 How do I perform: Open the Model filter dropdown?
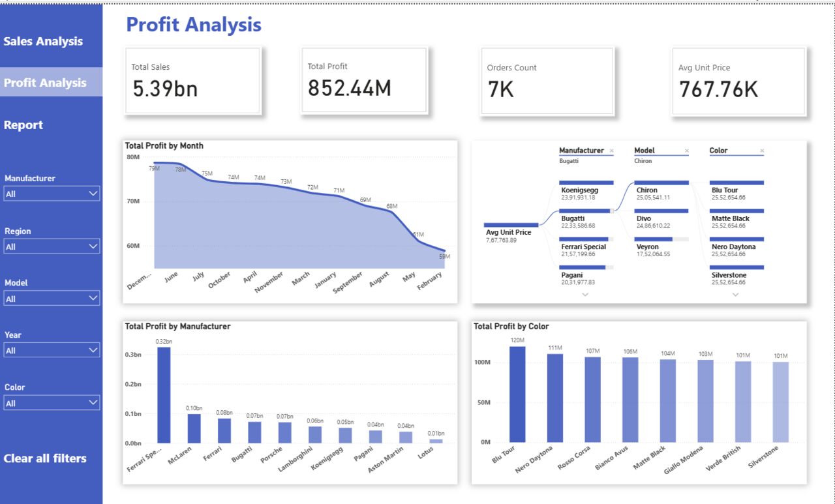(x=52, y=299)
